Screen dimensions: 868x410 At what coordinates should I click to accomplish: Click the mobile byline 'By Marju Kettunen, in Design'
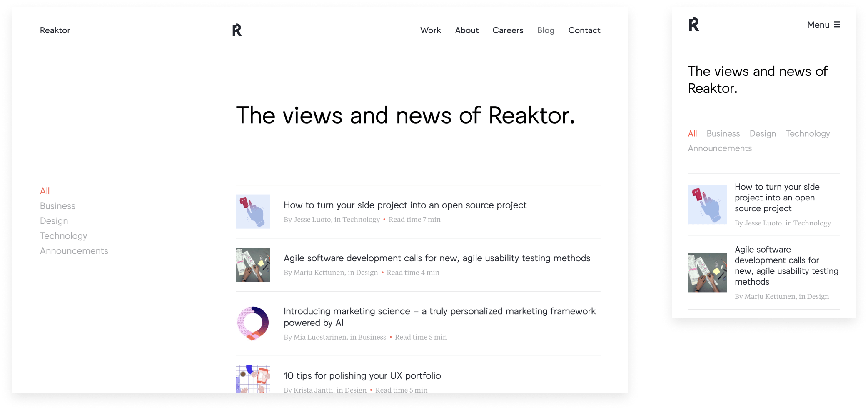pos(782,296)
